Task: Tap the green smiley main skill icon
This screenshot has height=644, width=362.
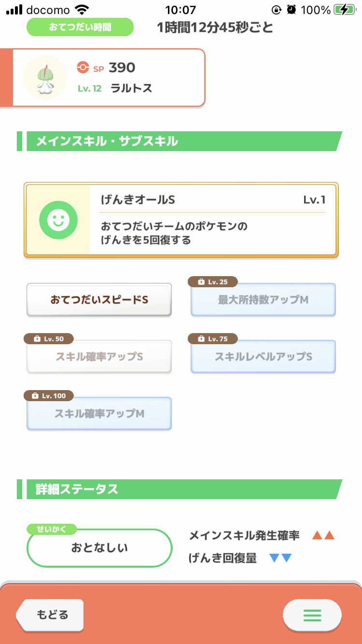Action: [58, 220]
